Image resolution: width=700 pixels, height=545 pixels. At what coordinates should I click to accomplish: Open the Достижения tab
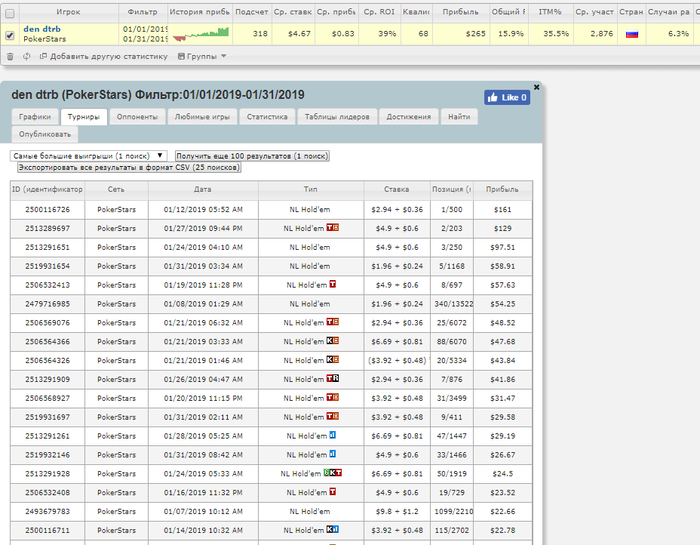(408, 117)
